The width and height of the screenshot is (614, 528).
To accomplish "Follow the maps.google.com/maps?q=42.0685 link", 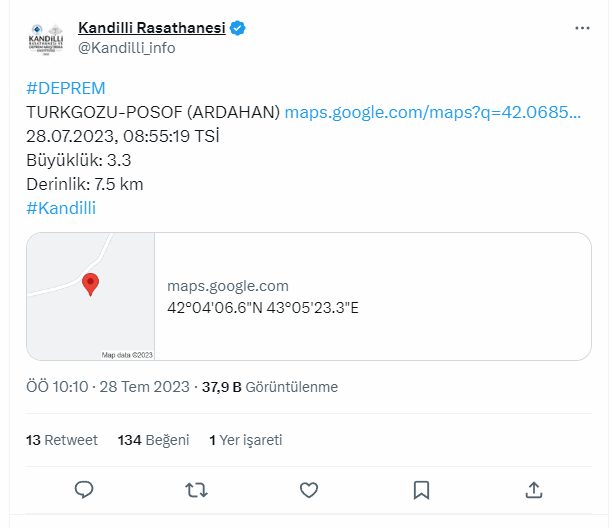I will click(x=433, y=112).
